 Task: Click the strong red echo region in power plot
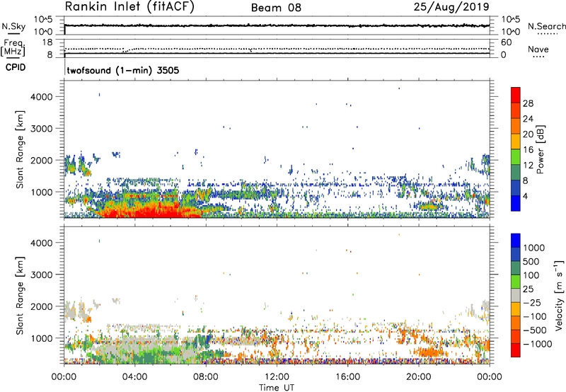[151, 211]
